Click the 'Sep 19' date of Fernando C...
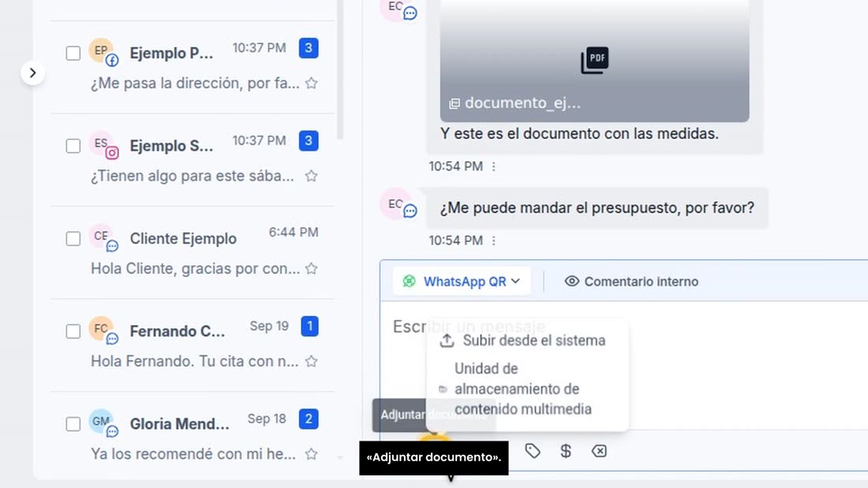 pos(269,325)
